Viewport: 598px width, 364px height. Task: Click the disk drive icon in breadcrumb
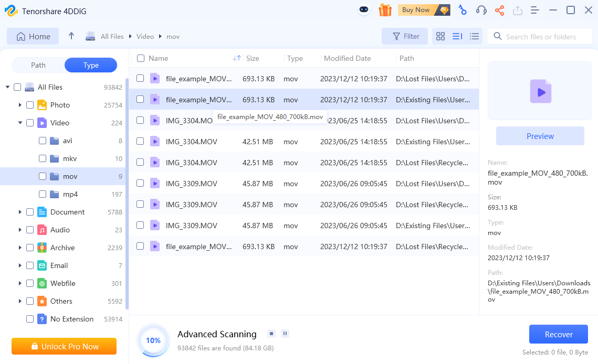tap(90, 37)
